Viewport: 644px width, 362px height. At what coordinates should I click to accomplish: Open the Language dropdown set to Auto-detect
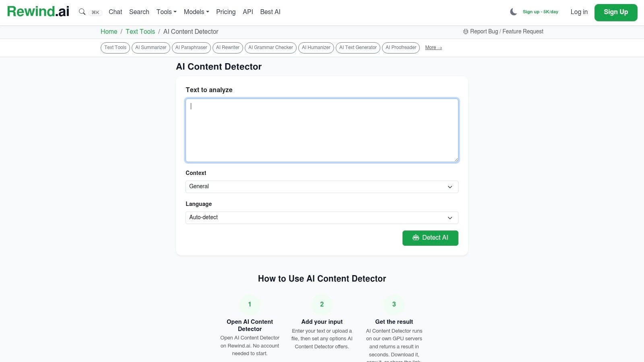point(322,218)
